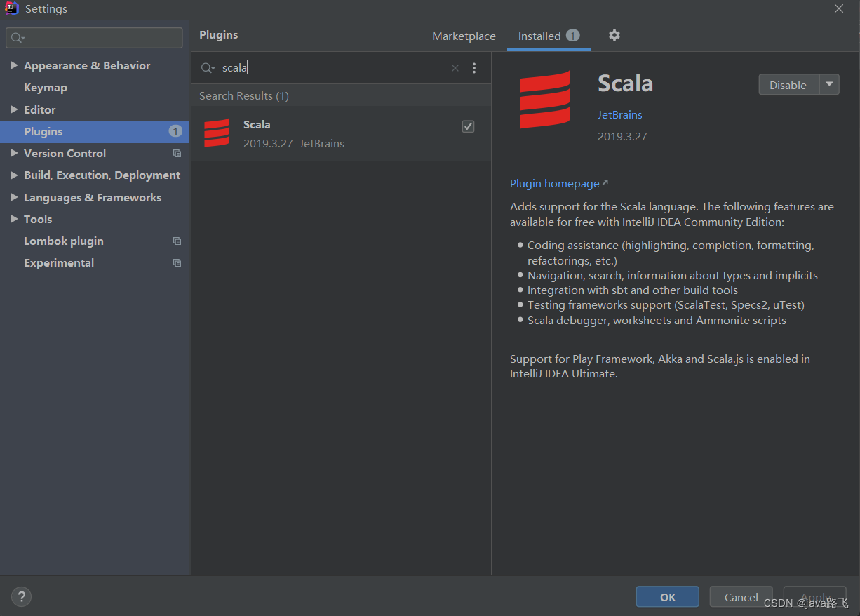Click the Scala title in details panel
This screenshot has width=860, height=616.
coord(625,83)
